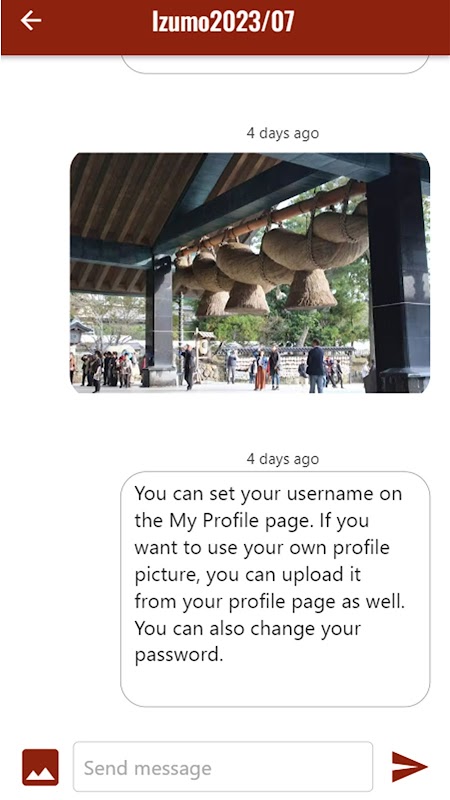Image resolution: width=450 pixels, height=800 pixels.
Task: Go back using the header arrow
Action: pyautogui.click(x=31, y=20)
